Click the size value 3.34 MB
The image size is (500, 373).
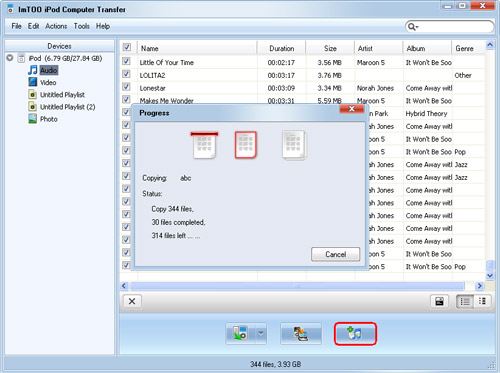330,88
